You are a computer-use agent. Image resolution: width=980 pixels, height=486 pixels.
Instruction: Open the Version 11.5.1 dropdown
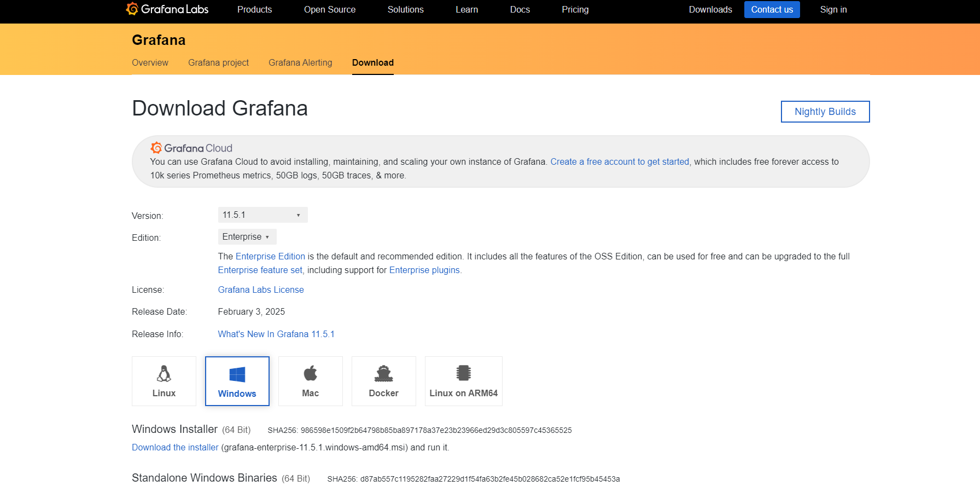pyautogui.click(x=263, y=215)
